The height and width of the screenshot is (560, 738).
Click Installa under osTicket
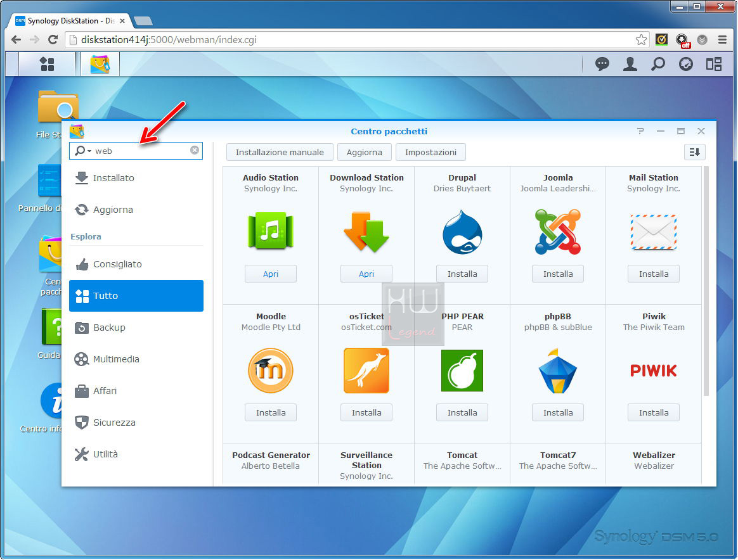pyautogui.click(x=366, y=412)
